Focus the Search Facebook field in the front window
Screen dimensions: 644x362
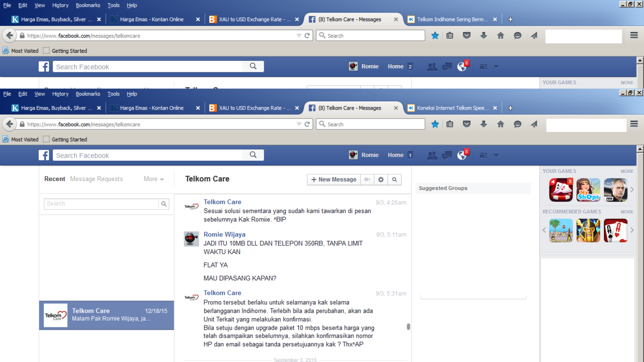point(148,155)
